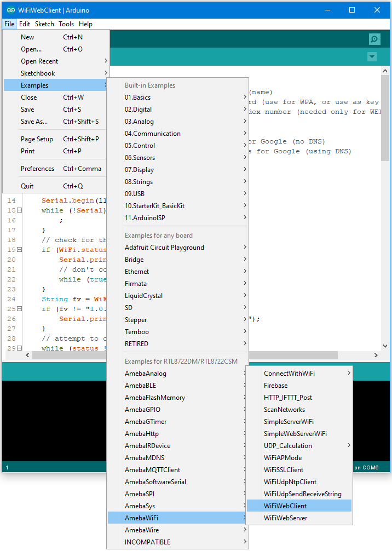Open the ScanNetworks example
Image resolution: width=392 pixels, height=551 pixels.
point(299,410)
